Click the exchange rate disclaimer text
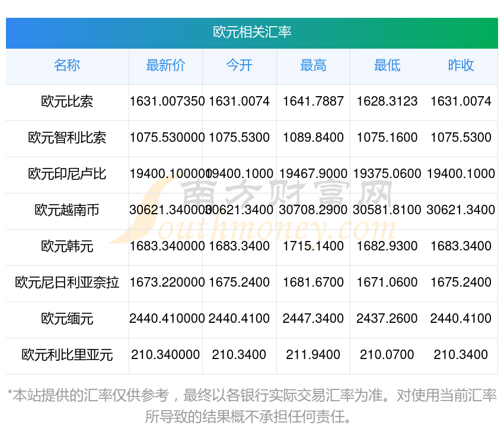Viewport: 504px width, 435px height. pos(252,405)
